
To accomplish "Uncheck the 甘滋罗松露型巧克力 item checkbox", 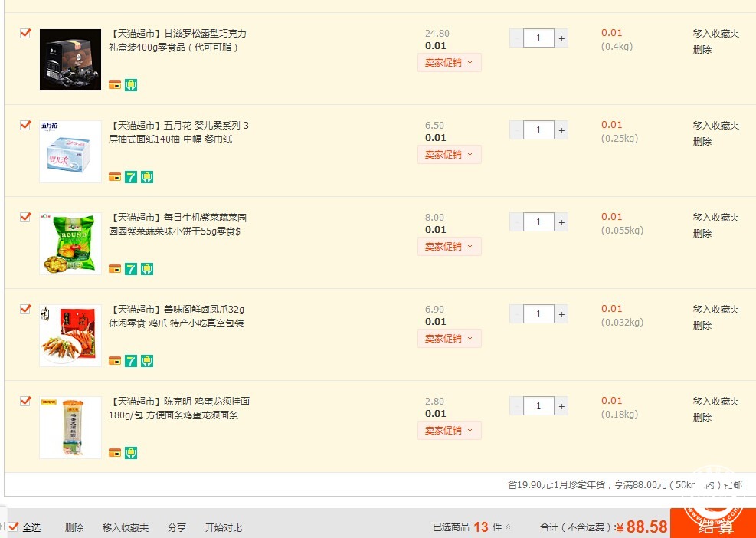I will click(25, 33).
